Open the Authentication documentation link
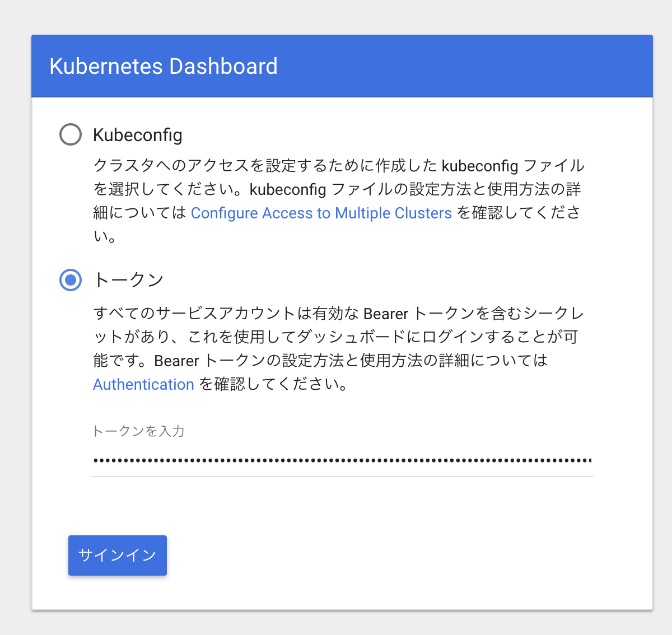672x635 pixels. [x=143, y=384]
